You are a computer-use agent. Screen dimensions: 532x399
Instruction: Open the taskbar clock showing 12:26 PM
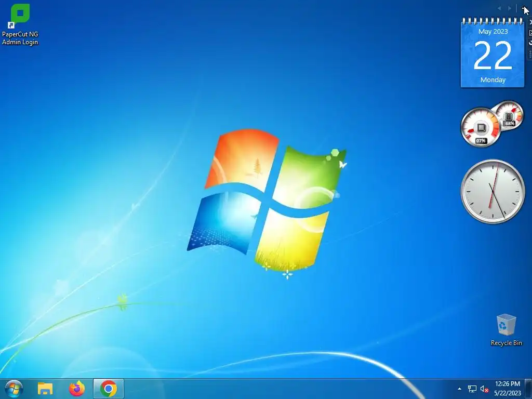pos(507,389)
